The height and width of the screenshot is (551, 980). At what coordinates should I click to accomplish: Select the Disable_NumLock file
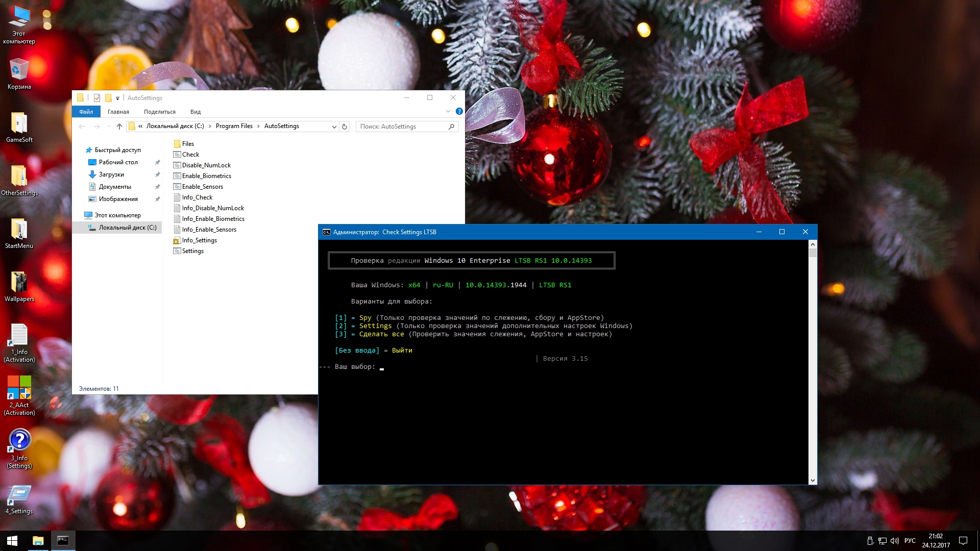pyautogui.click(x=202, y=165)
